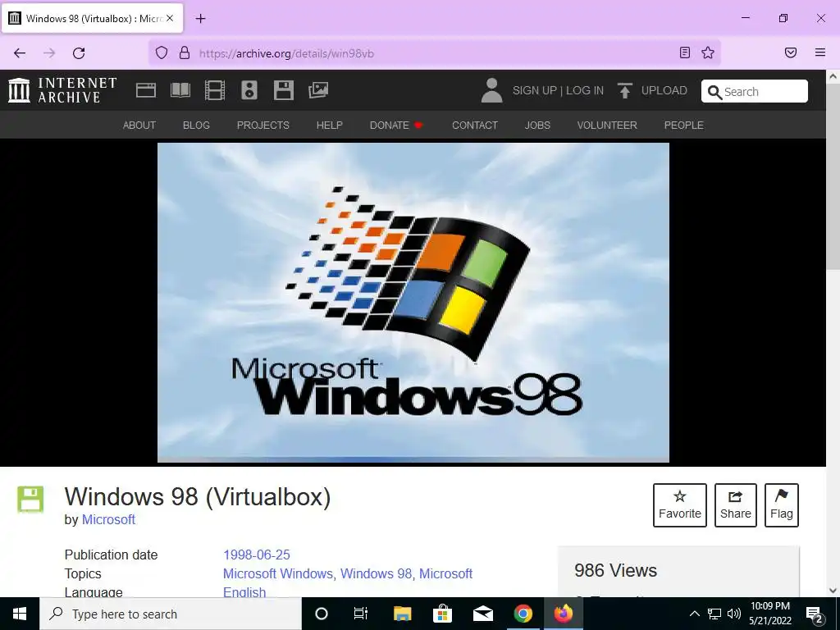This screenshot has width=840, height=630.
Task: Open a new tab with the plus button
Action: (x=200, y=19)
